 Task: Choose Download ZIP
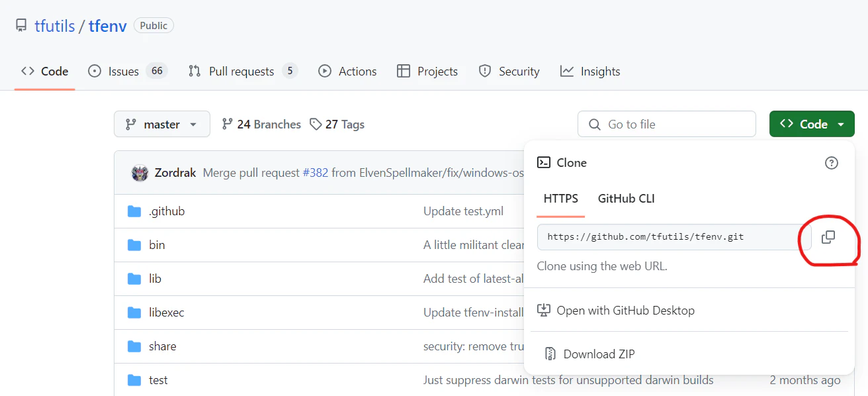[x=589, y=354]
